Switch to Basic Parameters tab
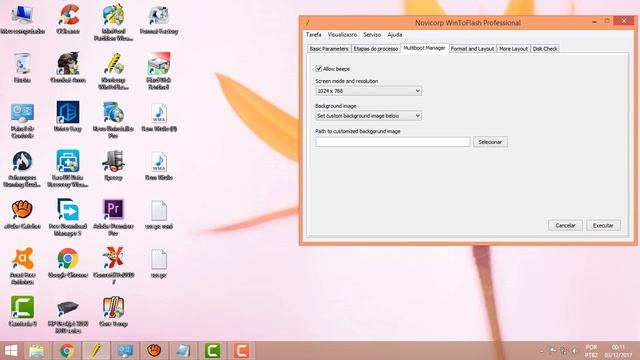 (329, 49)
